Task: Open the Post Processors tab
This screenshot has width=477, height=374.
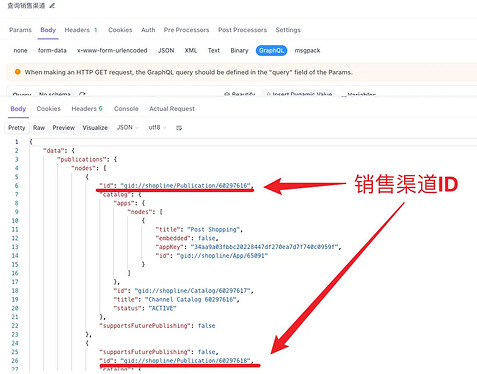Action: tap(242, 30)
